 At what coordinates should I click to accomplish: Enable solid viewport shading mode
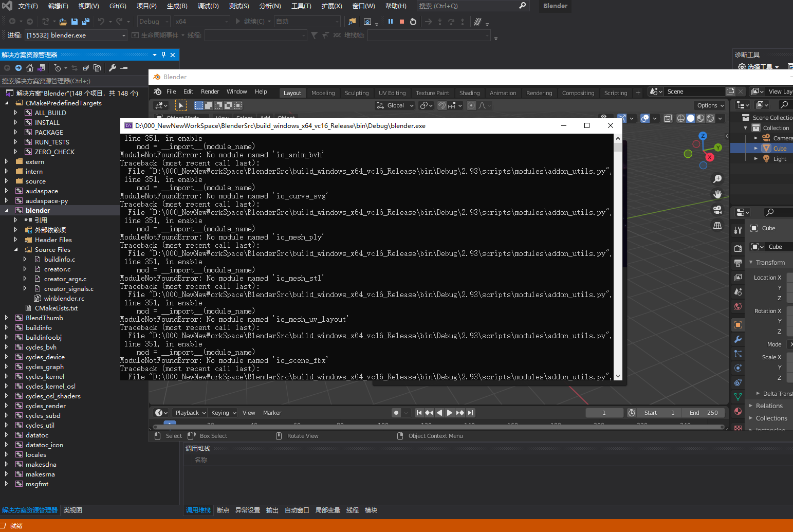click(691, 118)
